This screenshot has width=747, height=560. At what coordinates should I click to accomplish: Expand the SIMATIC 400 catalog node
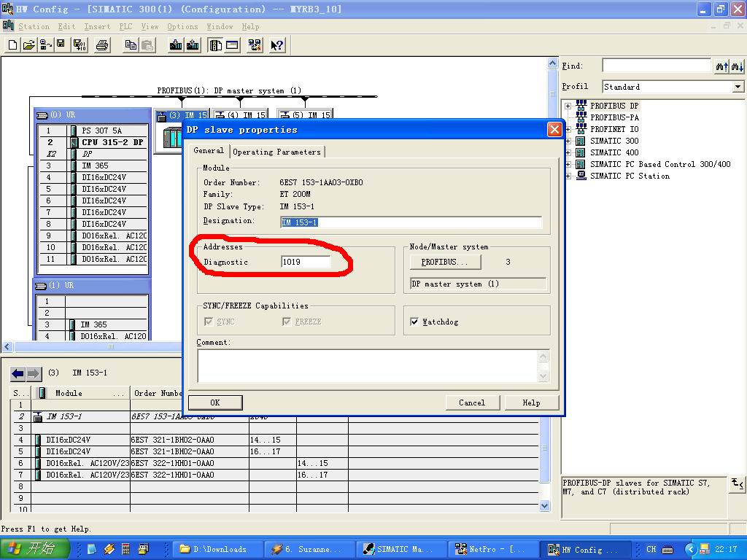pos(568,152)
